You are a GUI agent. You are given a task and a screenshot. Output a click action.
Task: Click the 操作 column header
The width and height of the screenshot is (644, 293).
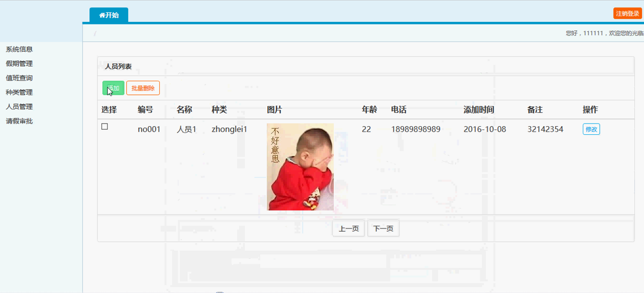(590, 110)
